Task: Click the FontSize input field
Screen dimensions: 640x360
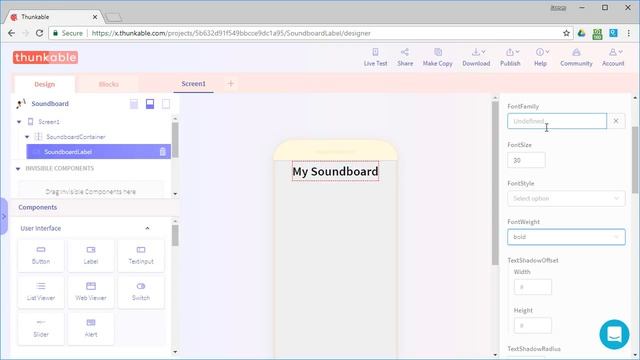Action: 526,160
